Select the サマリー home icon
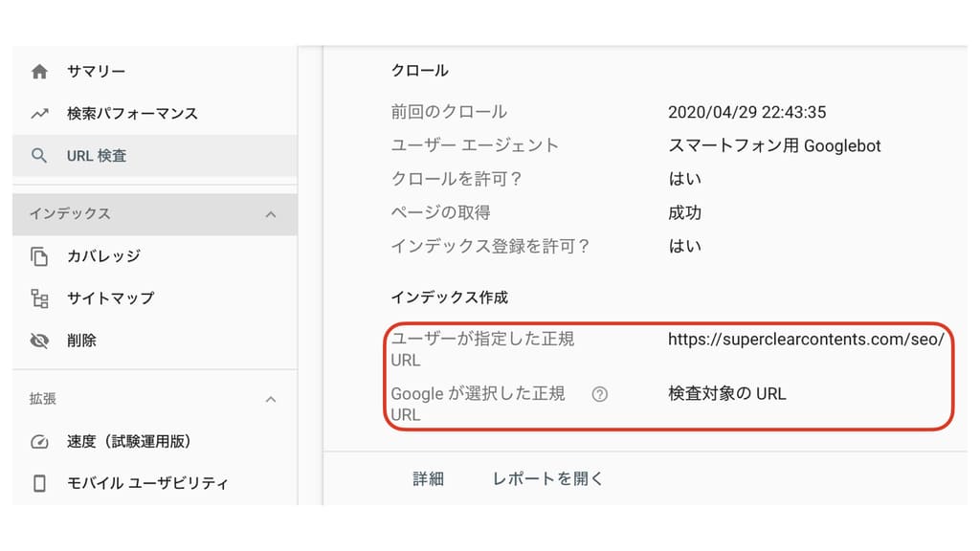Image resolution: width=980 pixels, height=551 pixels. 40,70
